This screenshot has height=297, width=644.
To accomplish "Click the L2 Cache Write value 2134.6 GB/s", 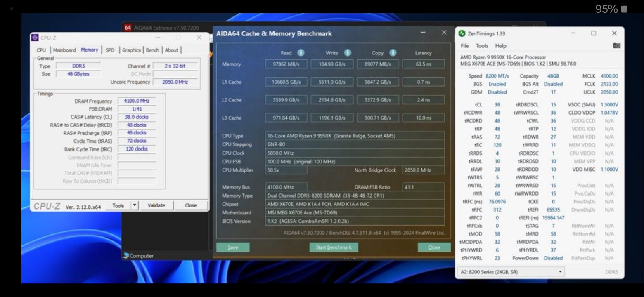I will point(332,100).
